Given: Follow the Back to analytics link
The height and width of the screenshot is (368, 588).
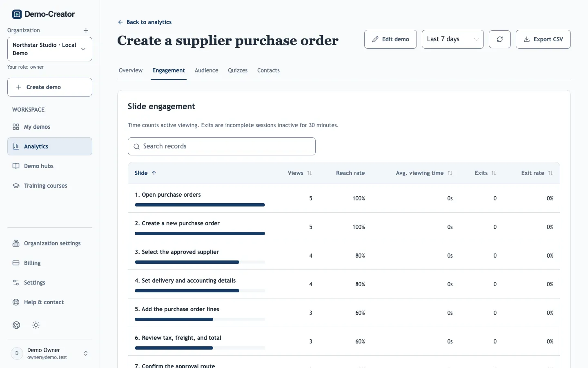Looking at the screenshot, I should (145, 22).
